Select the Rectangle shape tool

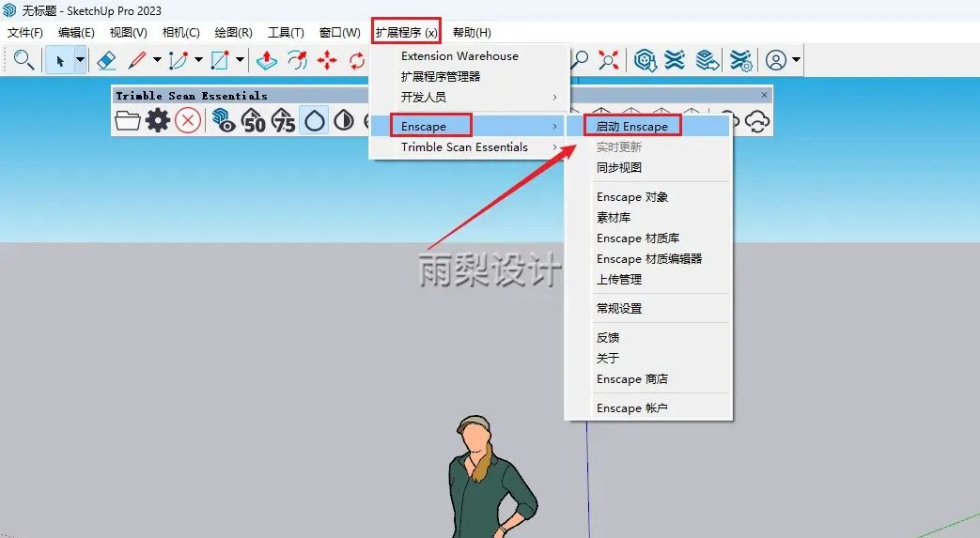(x=219, y=60)
